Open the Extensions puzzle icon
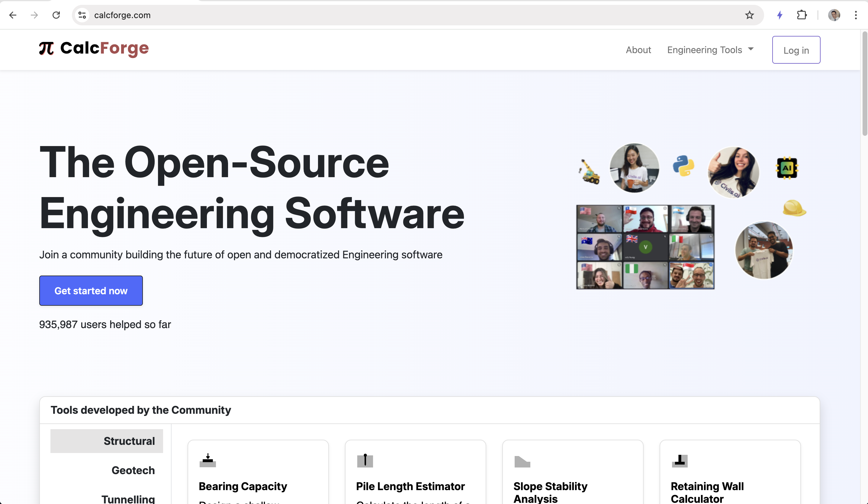Viewport: 868px width, 504px height. click(x=802, y=15)
